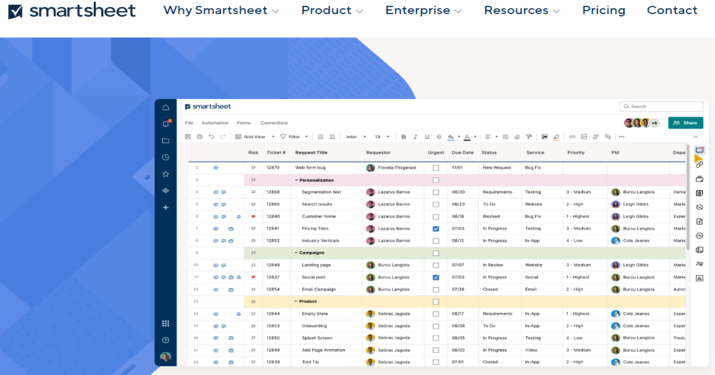Viewport: 715px width, 375px height.
Task: Check the Urgent box for Web form bug
Action: pos(435,168)
